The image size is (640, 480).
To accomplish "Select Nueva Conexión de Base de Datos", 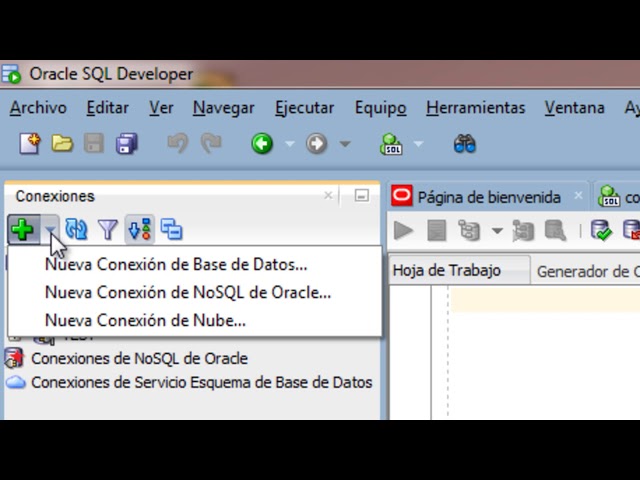I will point(195,264).
